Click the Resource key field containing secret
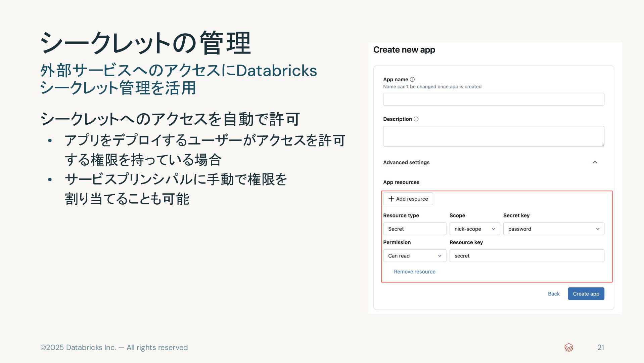 527,256
